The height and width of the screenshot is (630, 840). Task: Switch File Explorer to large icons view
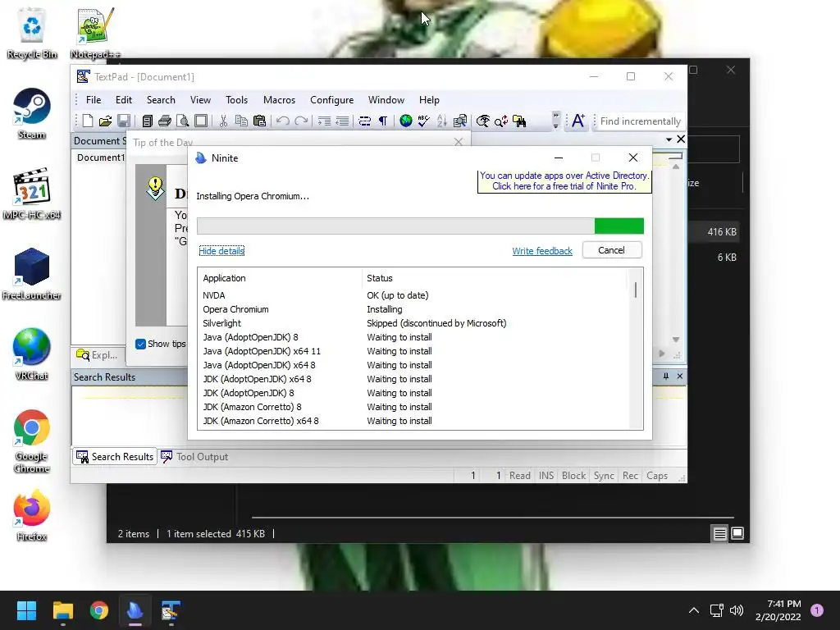pyautogui.click(x=737, y=533)
